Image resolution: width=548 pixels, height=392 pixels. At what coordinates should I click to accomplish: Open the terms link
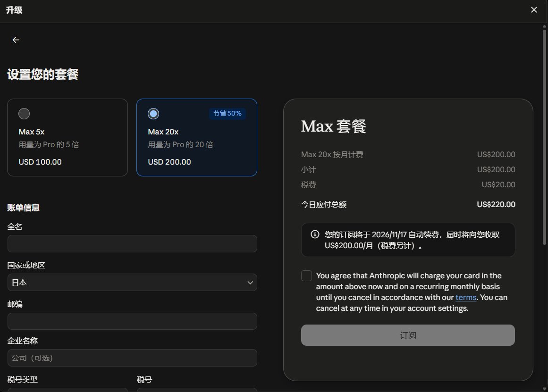[465, 297]
